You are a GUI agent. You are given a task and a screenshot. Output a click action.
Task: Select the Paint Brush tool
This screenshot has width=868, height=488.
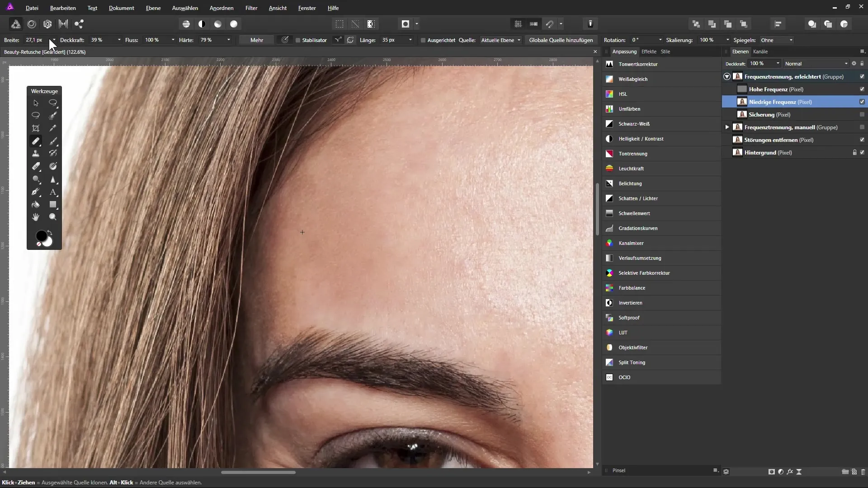click(53, 141)
